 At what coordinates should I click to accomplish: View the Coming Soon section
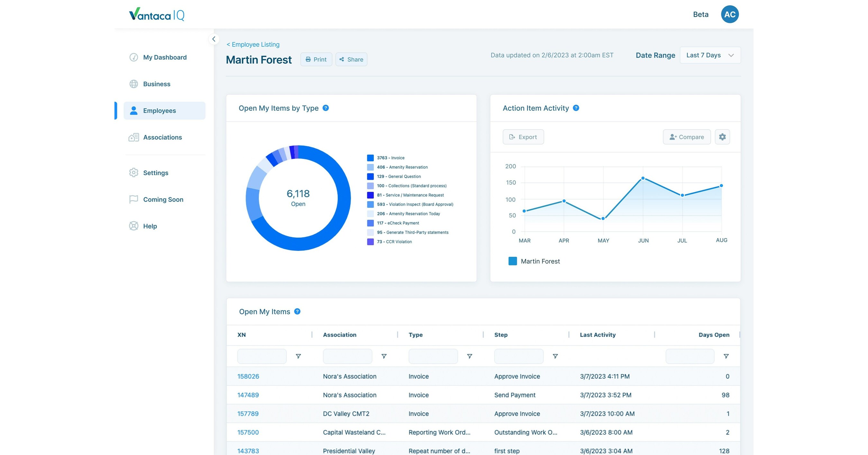click(x=163, y=199)
